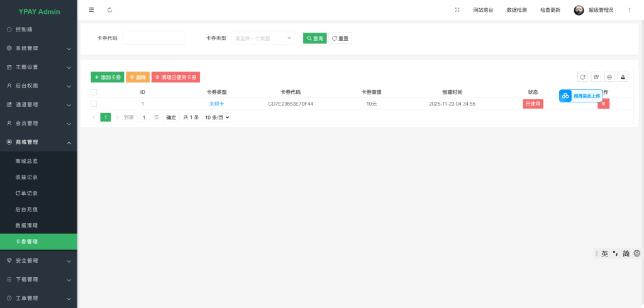Click the 工单管理 info icon
The height and width of the screenshot is (308, 644).
[x=9, y=298]
